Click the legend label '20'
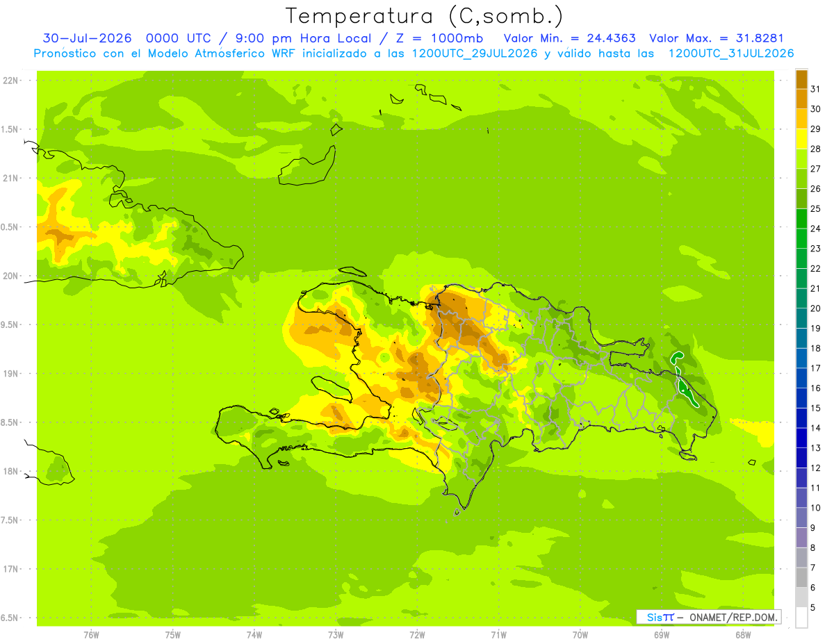Viewport: 834px width, 644px height. point(816,308)
